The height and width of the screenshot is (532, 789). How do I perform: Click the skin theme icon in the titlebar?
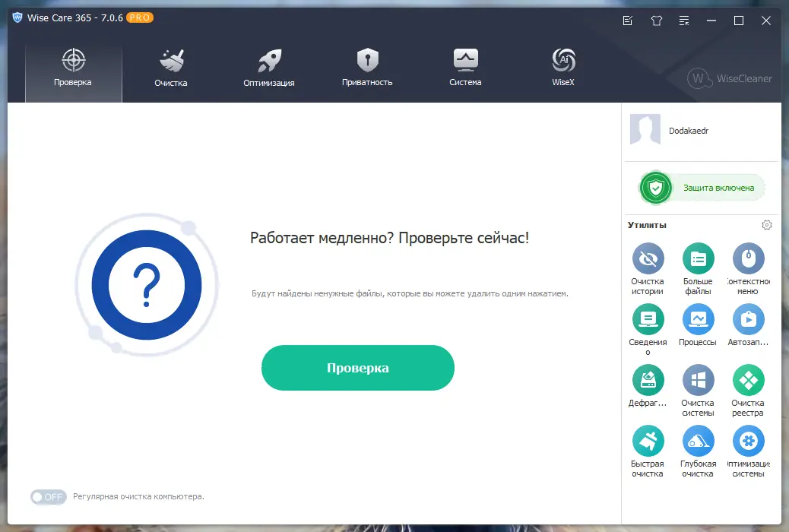(656, 21)
